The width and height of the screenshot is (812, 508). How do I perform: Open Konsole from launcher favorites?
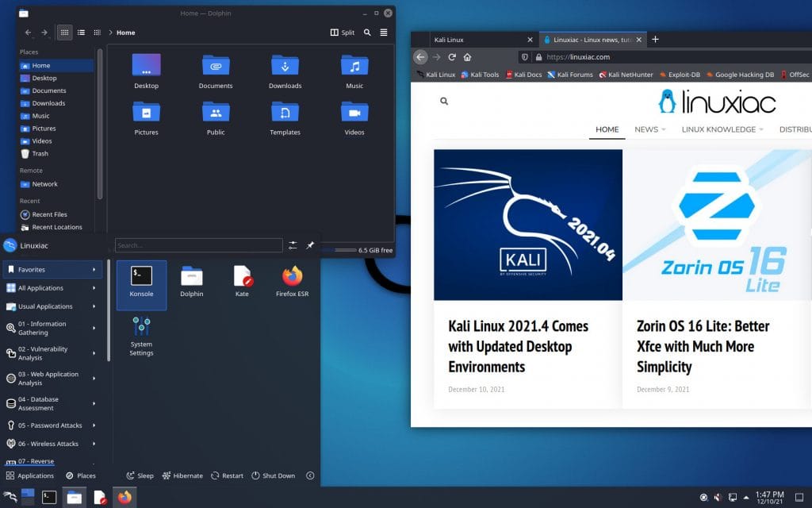141,282
